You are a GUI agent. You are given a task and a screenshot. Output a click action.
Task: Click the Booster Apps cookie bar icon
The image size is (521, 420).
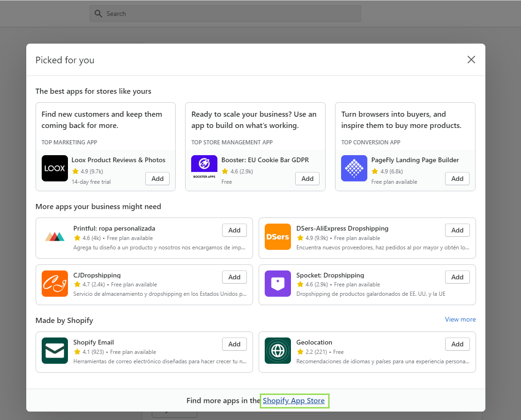tap(204, 168)
